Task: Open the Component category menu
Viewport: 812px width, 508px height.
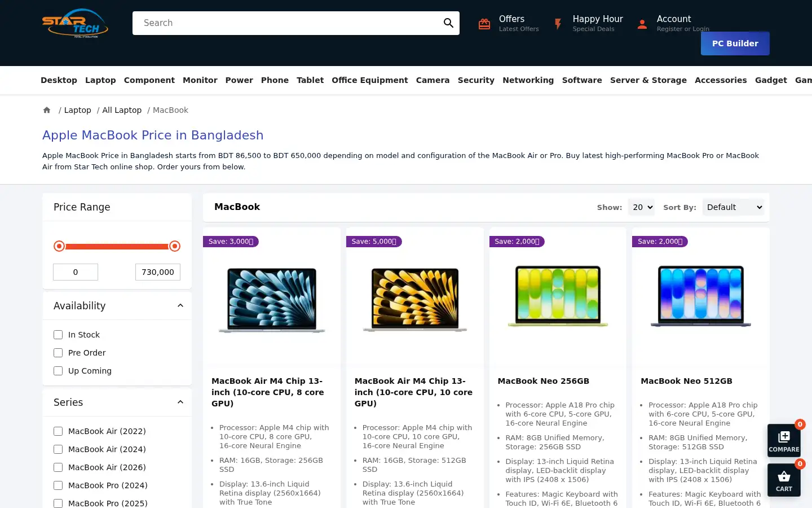Action: pyautogui.click(x=149, y=80)
